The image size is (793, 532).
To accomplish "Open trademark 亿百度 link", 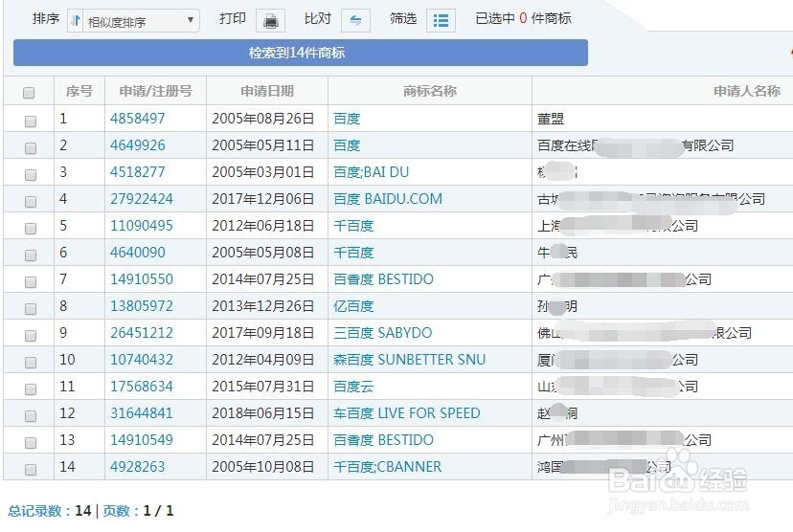I will click(x=353, y=305).
